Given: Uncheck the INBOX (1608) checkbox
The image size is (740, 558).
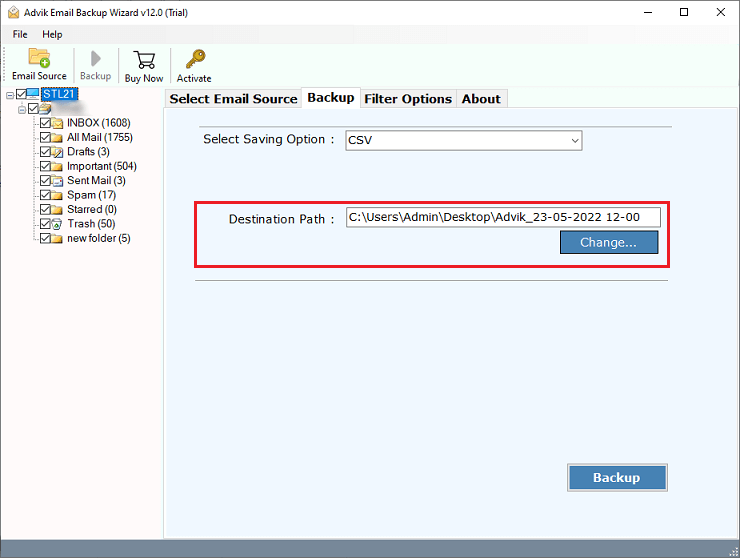Looking at the screenshot, I should coord(45,123).
